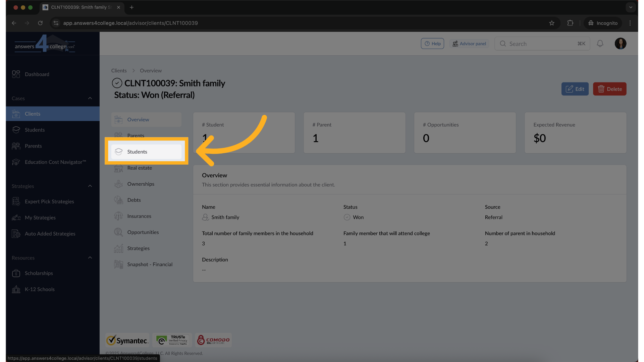644x362 pixels.
Task: Click the notifications bell icon
Action: point(600,44)
